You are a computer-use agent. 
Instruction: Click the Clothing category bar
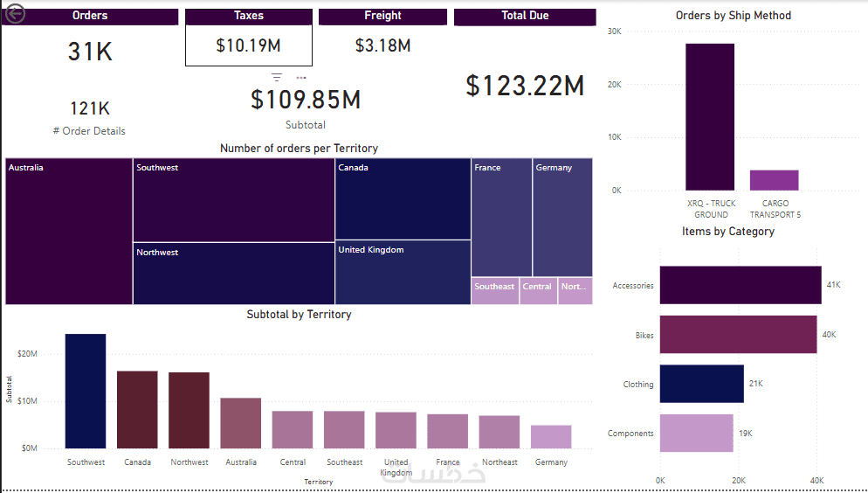tap(701, 384)
